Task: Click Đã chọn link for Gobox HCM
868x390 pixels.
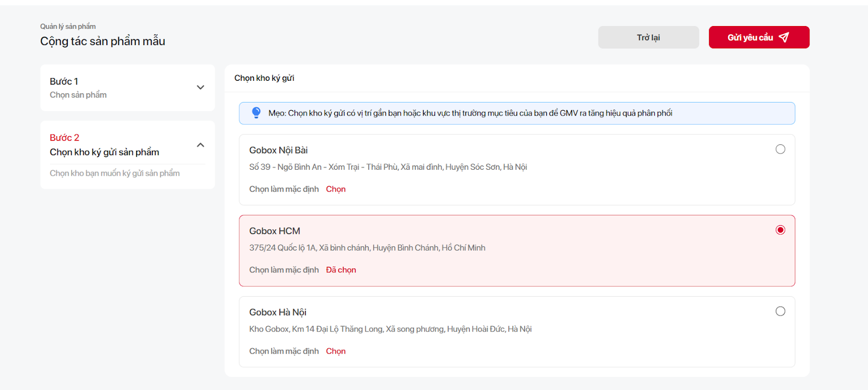Action: coord(341,270)
